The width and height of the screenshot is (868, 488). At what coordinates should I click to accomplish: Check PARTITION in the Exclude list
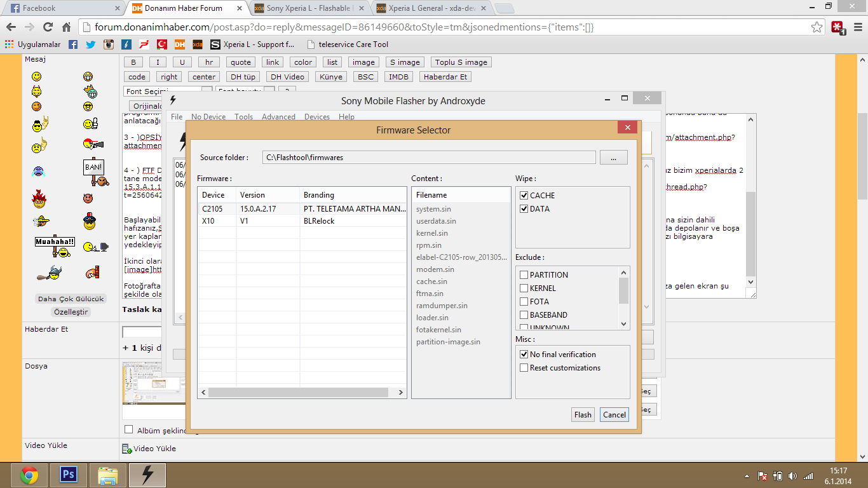tap(524, 275)
